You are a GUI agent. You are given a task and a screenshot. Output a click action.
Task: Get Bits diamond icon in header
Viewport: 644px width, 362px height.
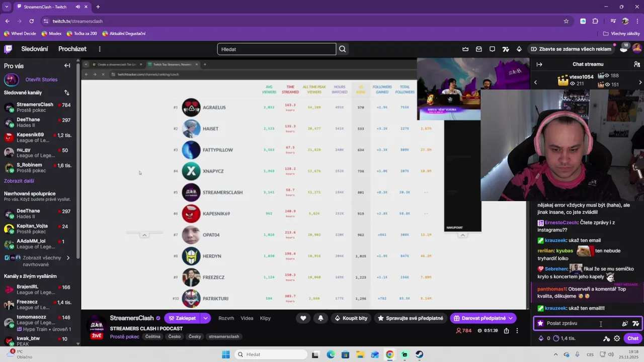[x=519, y=49]
